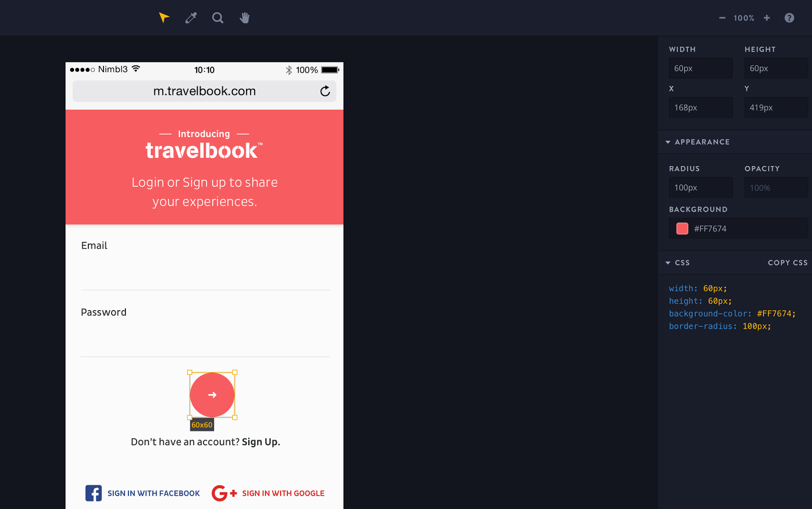The height and width of the screenshot is (509, 812).
Task: Click the bottom-right selection handle
Action: 235,418
